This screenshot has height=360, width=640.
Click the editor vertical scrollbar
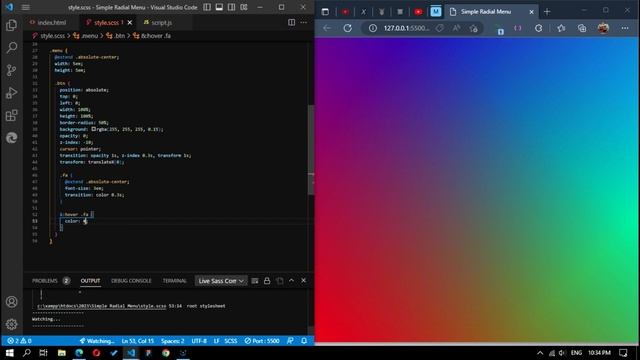[311, 150]
